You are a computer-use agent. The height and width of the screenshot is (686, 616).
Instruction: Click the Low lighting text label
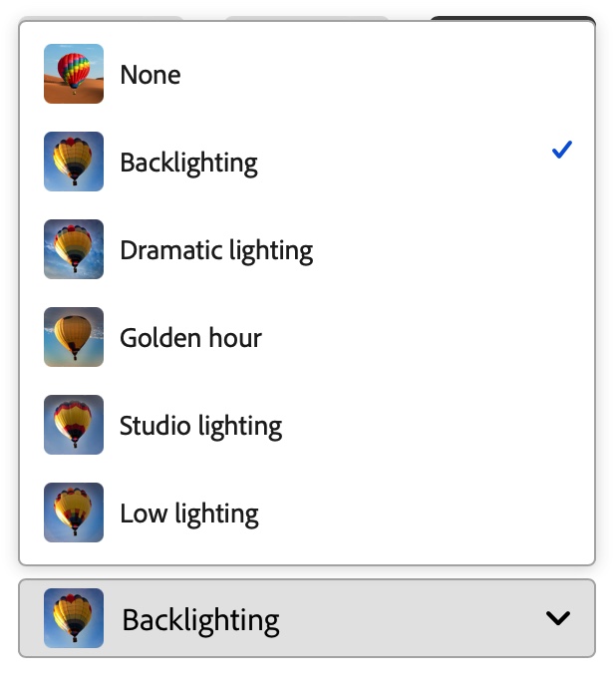click(x=189, y=514)
